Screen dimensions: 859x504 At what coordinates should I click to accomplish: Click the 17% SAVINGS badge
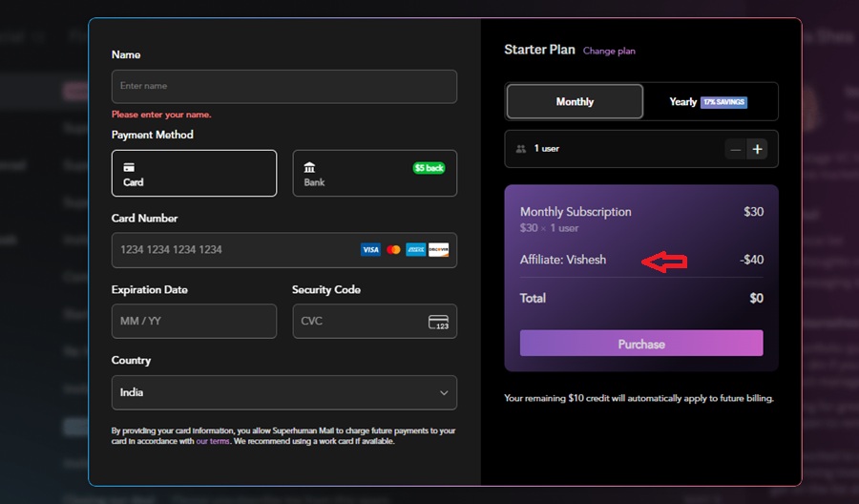(x=723, y=102)
